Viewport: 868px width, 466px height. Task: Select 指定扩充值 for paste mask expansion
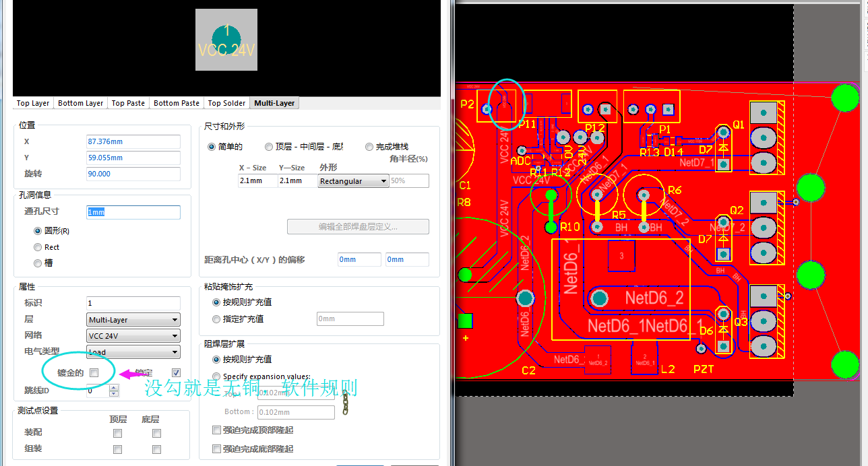(216, 319)
